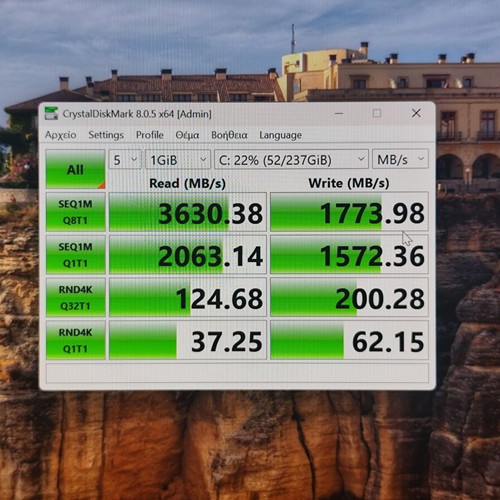Click the empty comment field at the bottom

(237, 373)
